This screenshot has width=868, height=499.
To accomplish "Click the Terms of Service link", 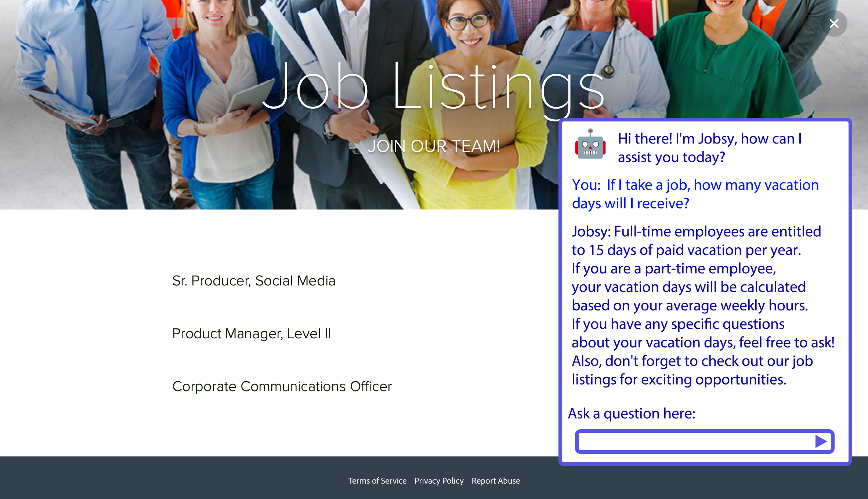I will pyautogui.click(x=377, y=481).
